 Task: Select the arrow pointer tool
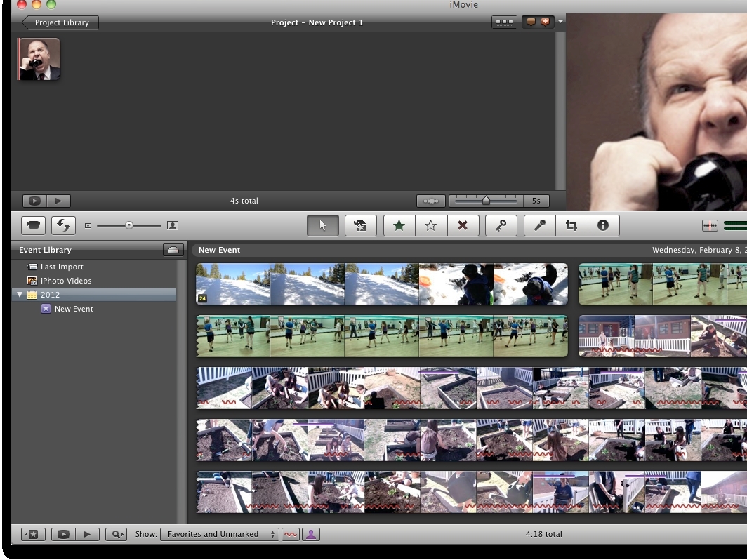coord(323,225)
